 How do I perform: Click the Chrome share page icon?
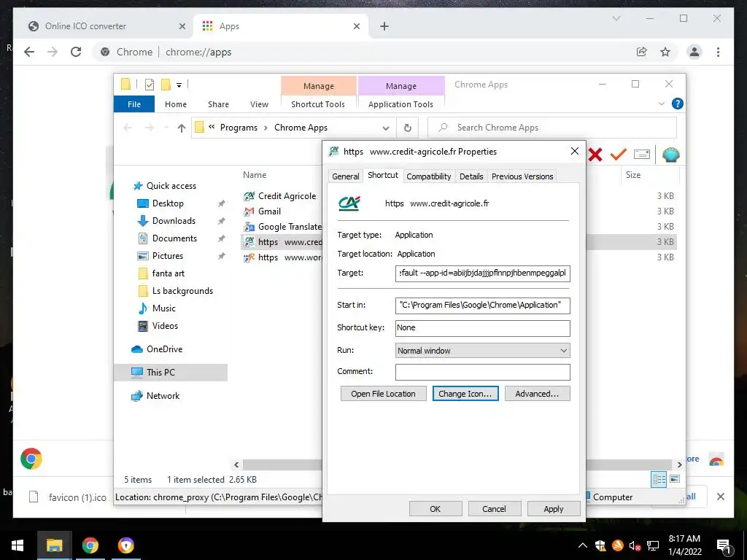coord(642,52)
